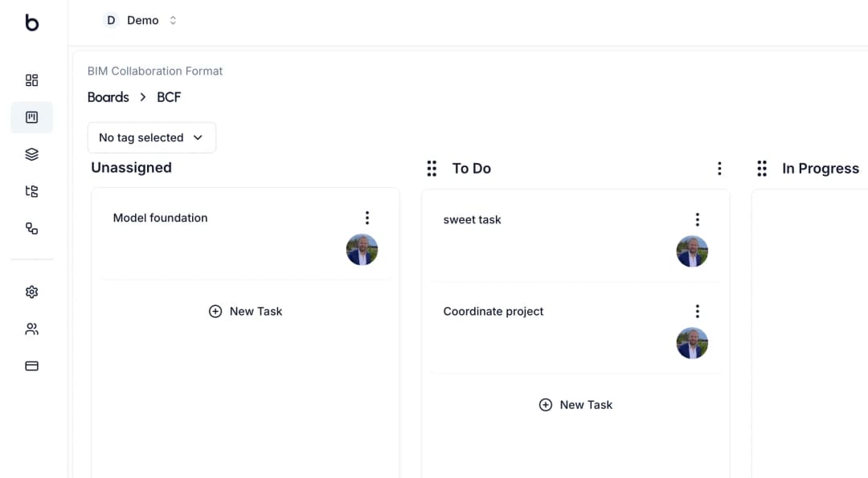Open options menu for 'Model foundation' task
868x478 pixels.
click(x=367, y=217)
